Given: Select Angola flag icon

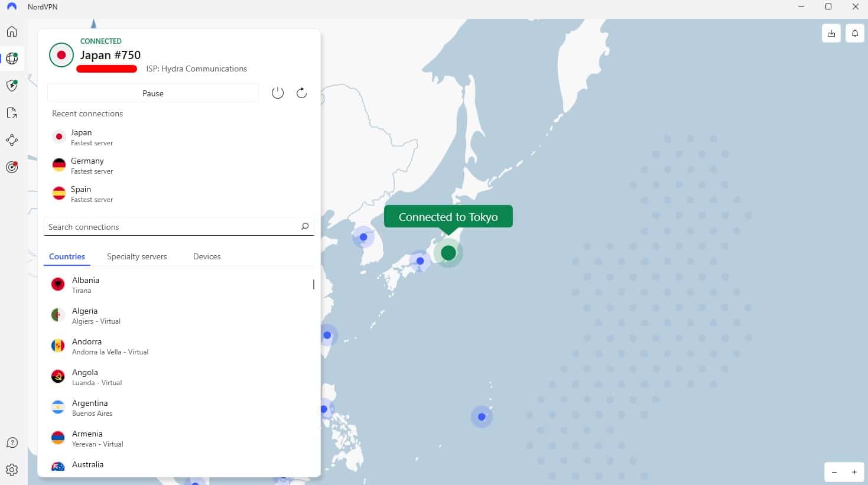Looking at the screenshot, I should (x=58, y=377).
